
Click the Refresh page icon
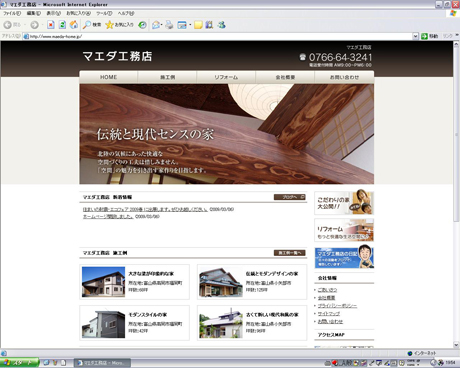click(62, 25)
